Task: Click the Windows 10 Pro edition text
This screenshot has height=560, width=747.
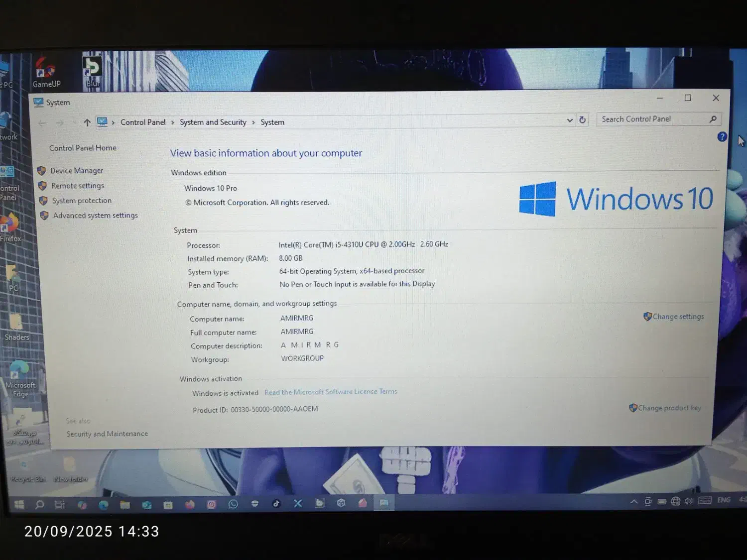Action: 211,188
